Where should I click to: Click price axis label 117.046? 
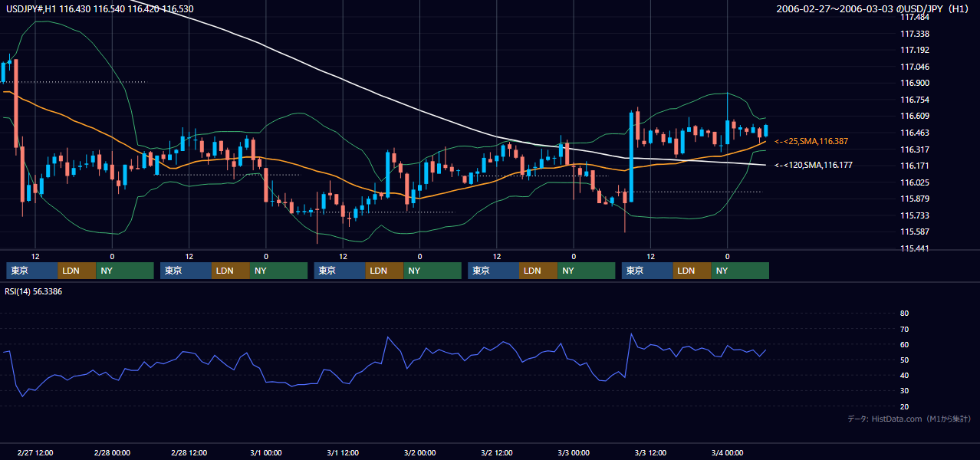915,67
